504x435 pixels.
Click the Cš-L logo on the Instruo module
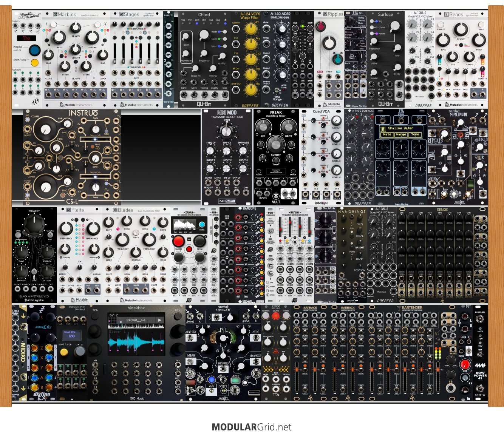pos(72,202)
